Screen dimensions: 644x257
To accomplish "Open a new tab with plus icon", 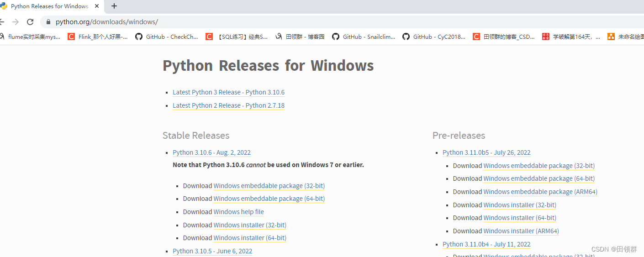I will [x=114, y=6].
